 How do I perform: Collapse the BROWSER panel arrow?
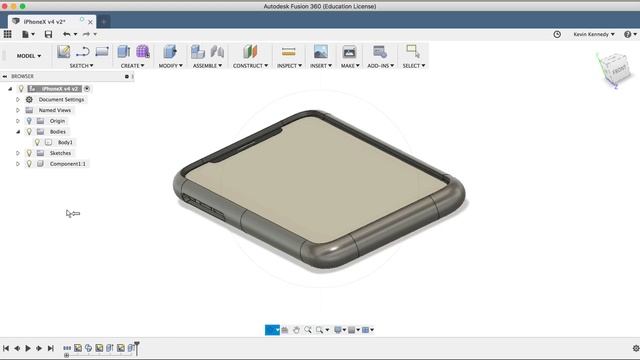tap(5, 76)
